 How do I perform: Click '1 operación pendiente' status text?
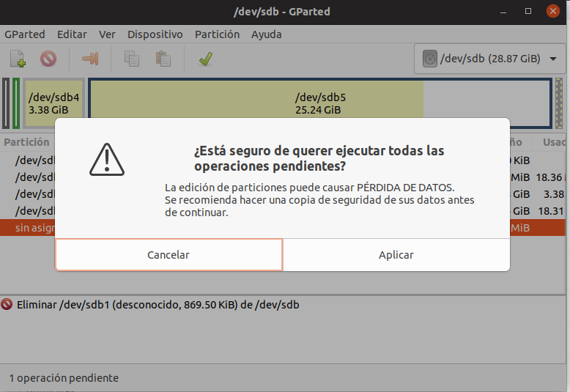click(x=64, y=378)
